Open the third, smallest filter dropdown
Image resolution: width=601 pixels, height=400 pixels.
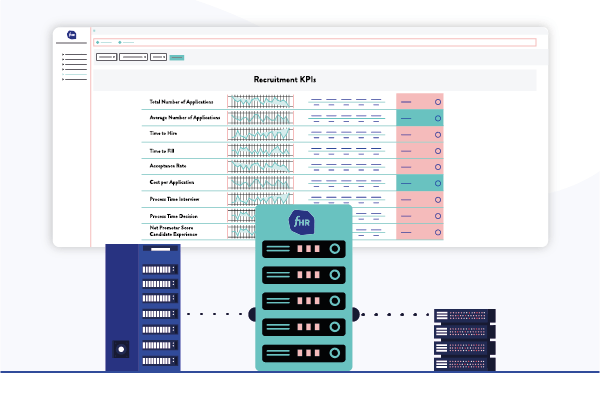[158, 57]
